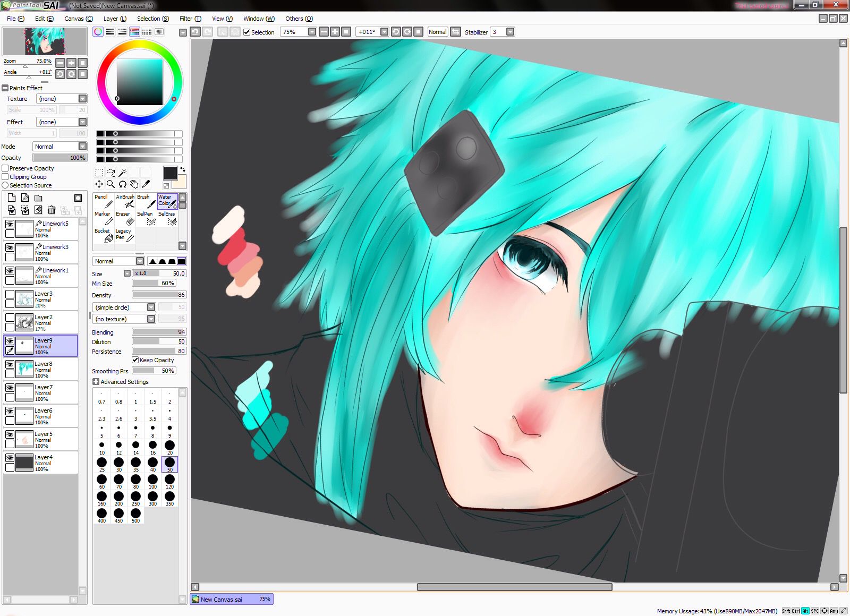Select the Zoom magnifier tool
This screenshot has width=850, height=616.
111,184
